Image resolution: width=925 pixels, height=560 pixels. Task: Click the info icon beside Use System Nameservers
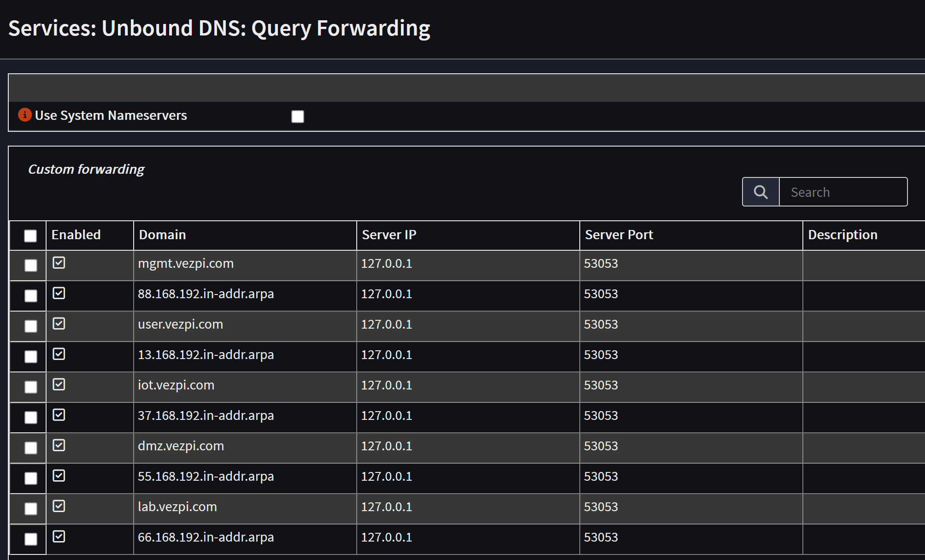tap(24, 115)
